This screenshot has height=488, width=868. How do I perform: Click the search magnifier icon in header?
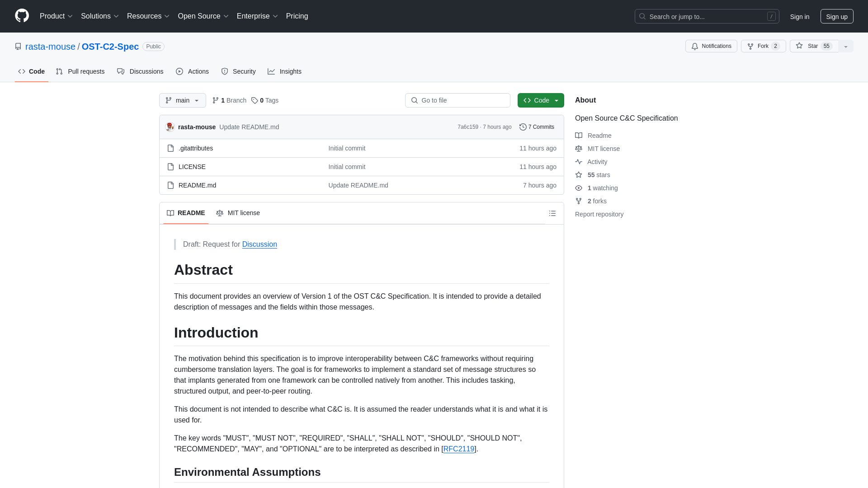pyautogui.click(x=642, y=16)
